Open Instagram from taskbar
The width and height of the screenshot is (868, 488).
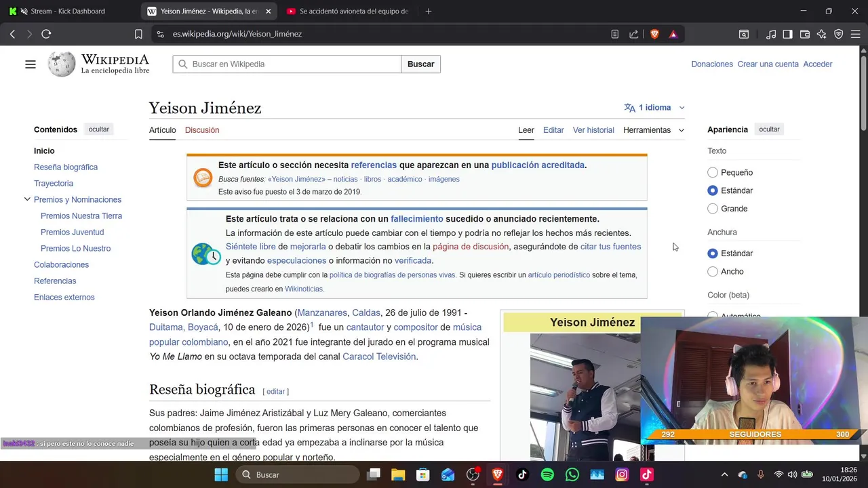point(622,474)
